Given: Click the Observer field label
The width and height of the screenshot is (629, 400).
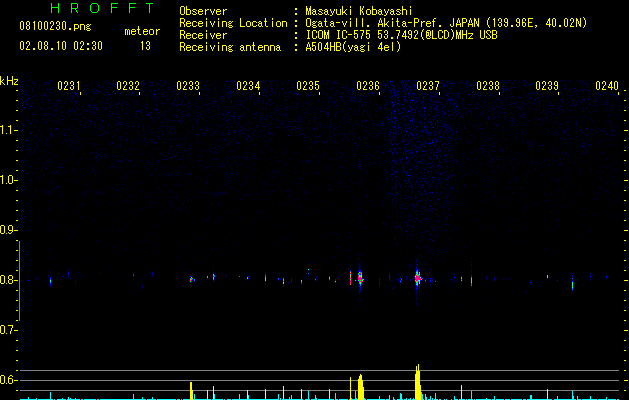Looking at the screenshot, I should (203, 11).
